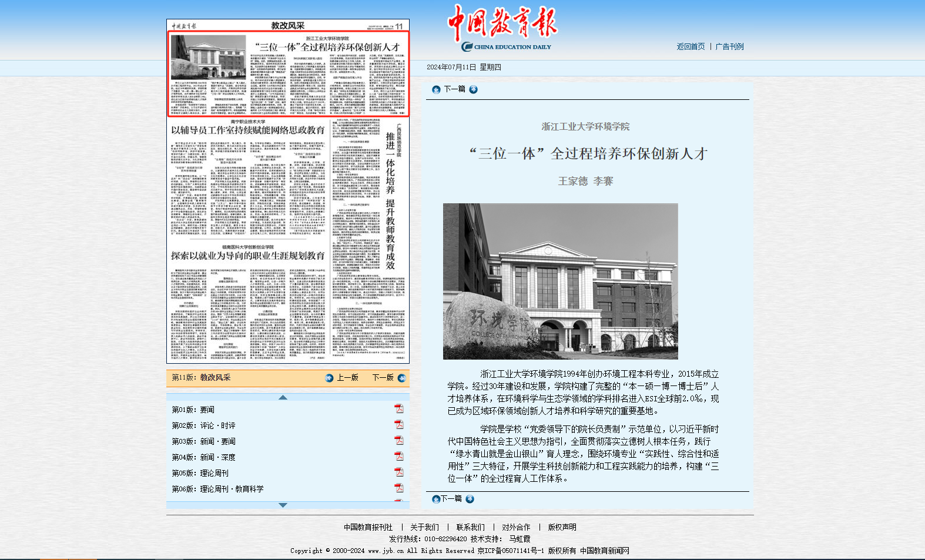
Task: Open PDF icon for 第06版 教育科学
Action: pyautogui.click(x=399, y=488)
